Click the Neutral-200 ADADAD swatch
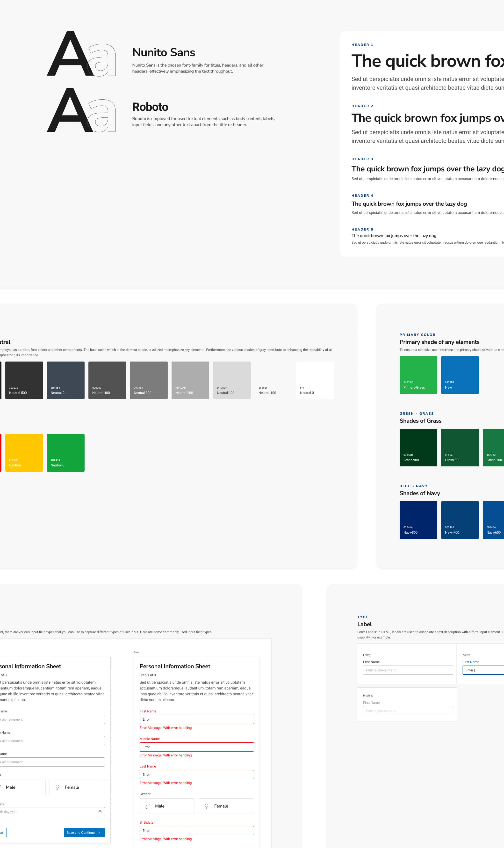The width and height of the screenshot is (504, 848). [x=190, y=380]
